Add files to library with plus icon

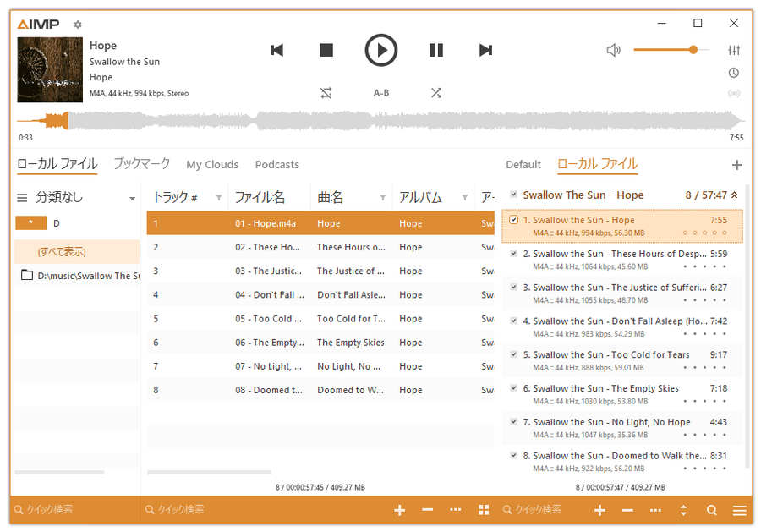(x=400, y=510)
